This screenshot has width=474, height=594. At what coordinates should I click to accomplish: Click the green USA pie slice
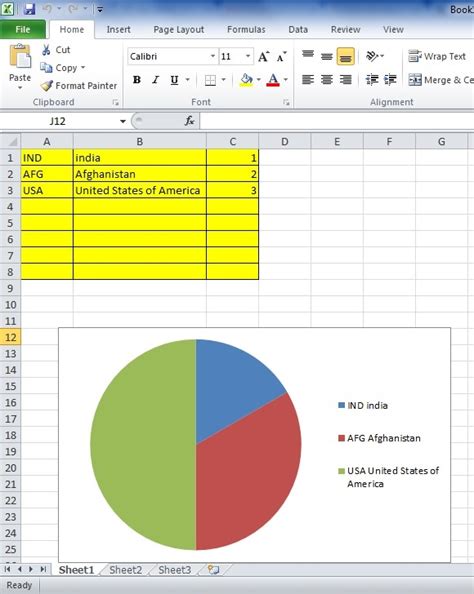(x=144, y=445)
